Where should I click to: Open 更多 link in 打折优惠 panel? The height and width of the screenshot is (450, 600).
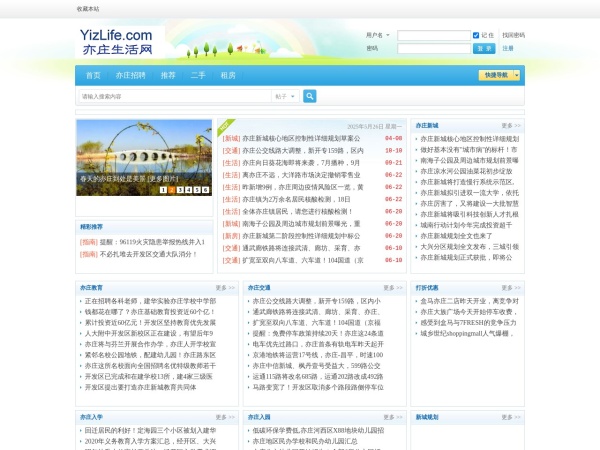pos(511,288)
